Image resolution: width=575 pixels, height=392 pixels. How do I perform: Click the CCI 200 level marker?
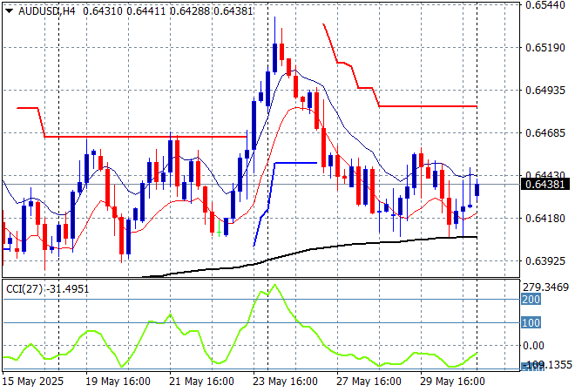click(531, 299)
